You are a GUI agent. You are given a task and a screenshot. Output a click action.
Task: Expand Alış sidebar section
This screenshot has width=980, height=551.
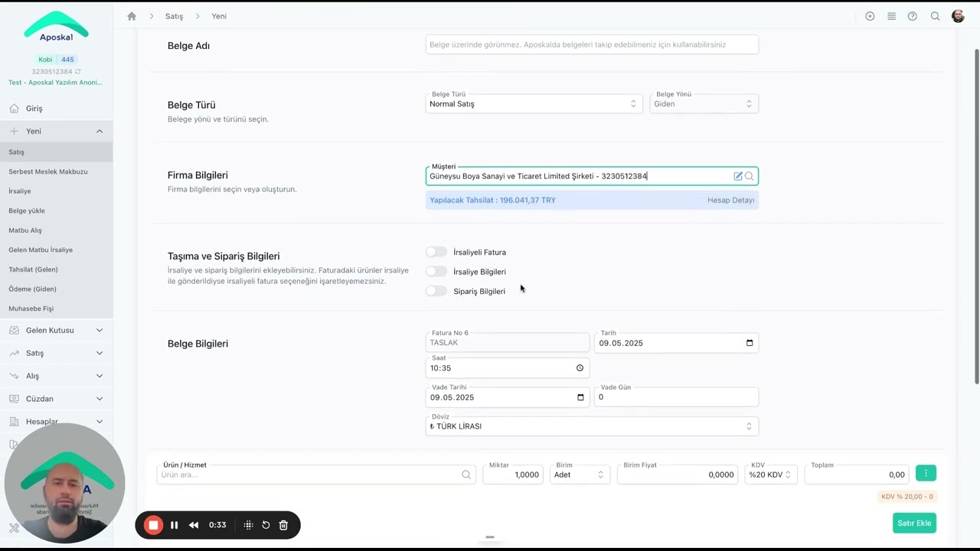(x=100, y=376)
